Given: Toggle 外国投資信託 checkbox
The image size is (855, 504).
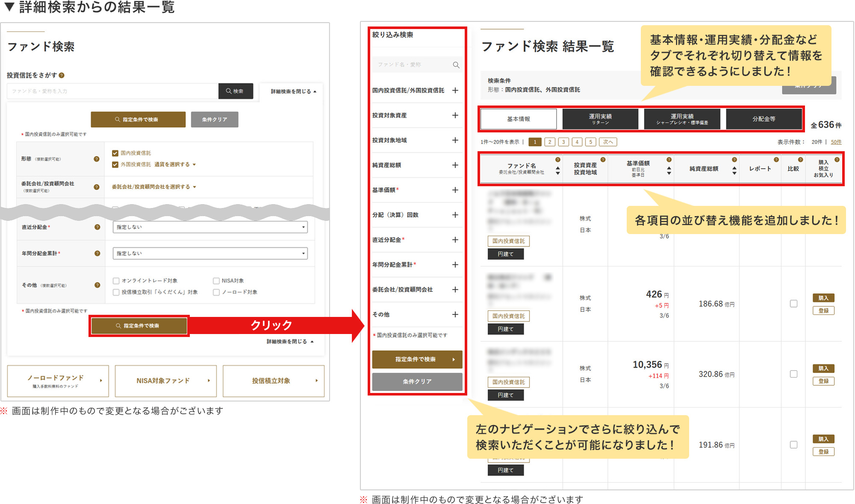Looking at the screenshot, I should tap(115, 164).
